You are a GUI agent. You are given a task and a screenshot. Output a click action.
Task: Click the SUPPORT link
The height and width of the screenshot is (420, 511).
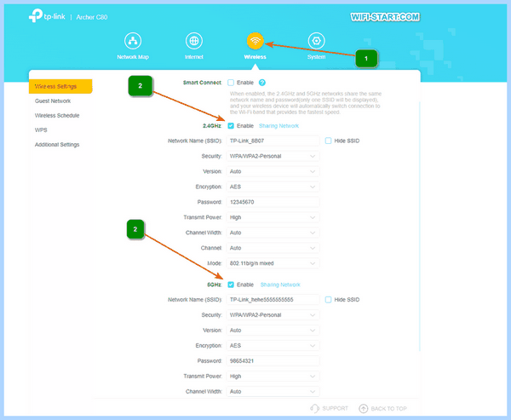pyautogui.click(x=335, y=409)
